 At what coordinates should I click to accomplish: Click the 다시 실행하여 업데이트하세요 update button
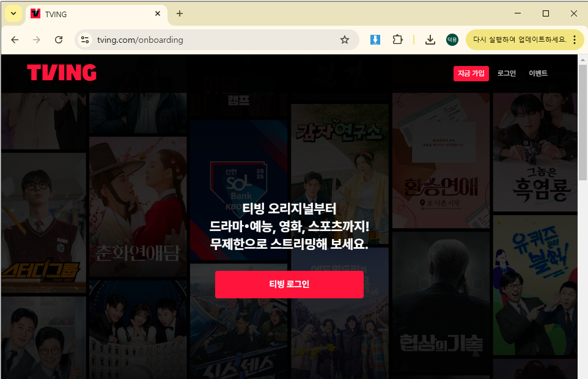(x=520, y=40)
